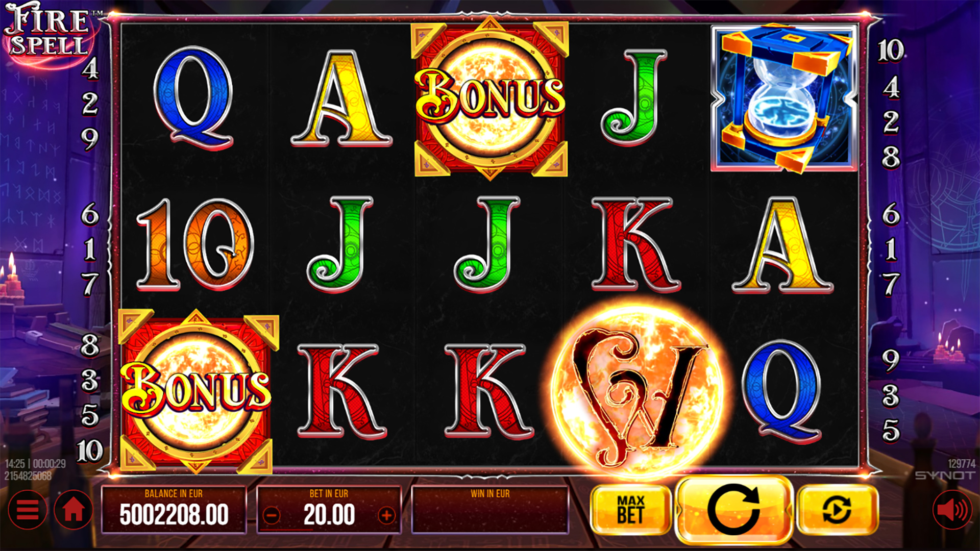
Task: Enable autoplay spin mode
Action: (x=837, y=509)
